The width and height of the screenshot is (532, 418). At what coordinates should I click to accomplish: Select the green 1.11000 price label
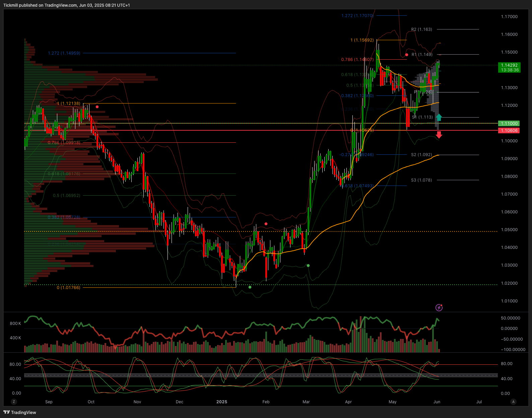click(509, 123)
